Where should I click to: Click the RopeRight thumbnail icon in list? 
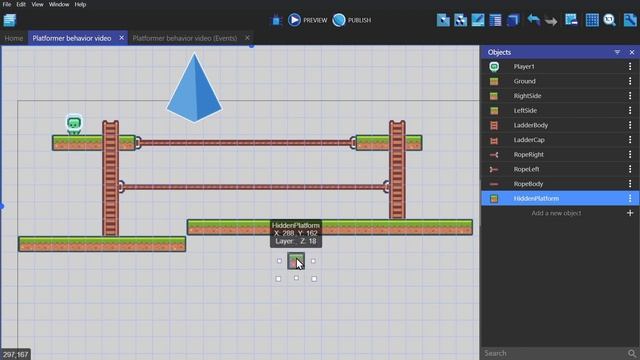(x=494, y=155)
